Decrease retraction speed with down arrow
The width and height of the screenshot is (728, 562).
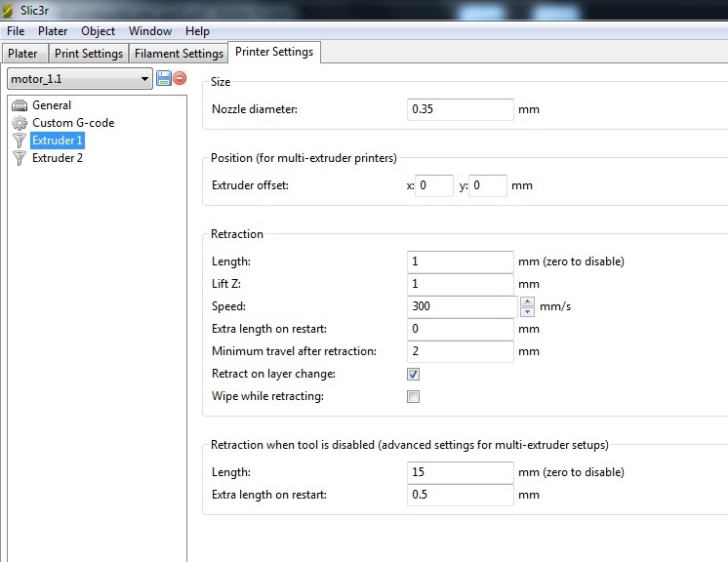tap(528, 311)
